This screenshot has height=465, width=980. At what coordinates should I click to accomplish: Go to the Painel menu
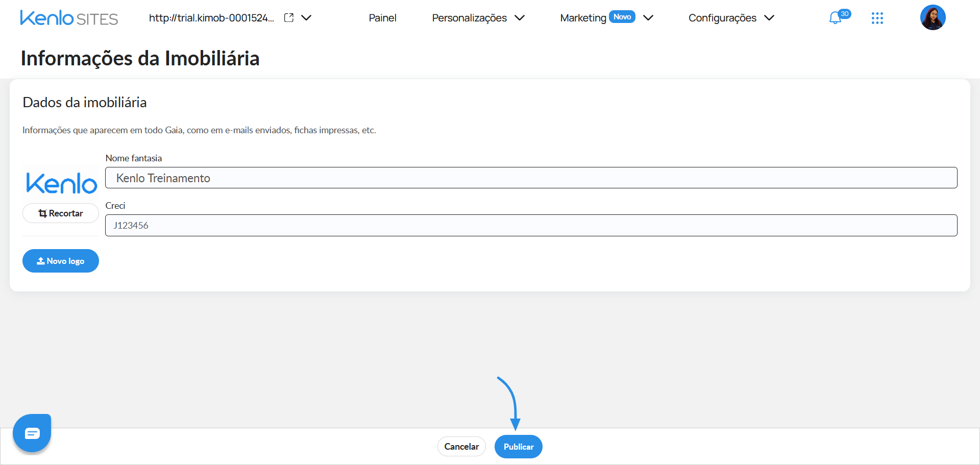tap(382, 18)
